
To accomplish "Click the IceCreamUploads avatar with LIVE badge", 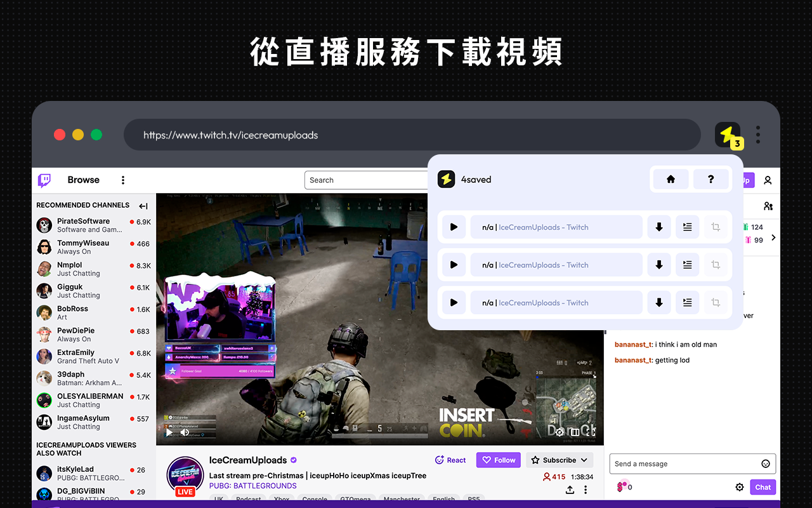I will click(x=185, y=476).
